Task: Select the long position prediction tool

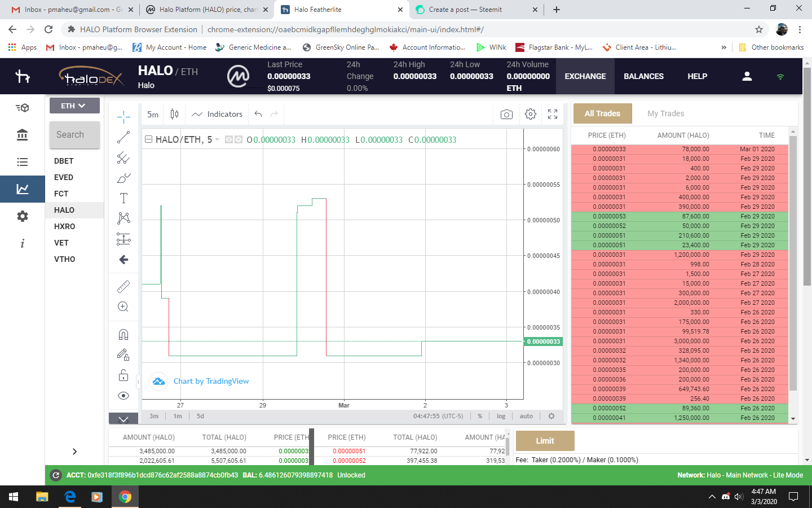Action: [x=123, y=239]
